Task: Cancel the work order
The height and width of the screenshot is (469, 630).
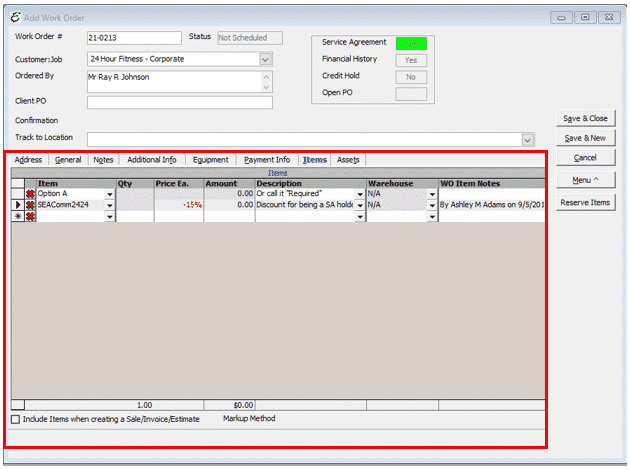Action: [585, 158]
